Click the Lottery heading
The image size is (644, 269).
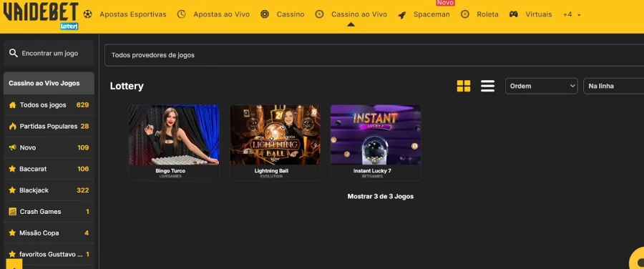[127, 87]
